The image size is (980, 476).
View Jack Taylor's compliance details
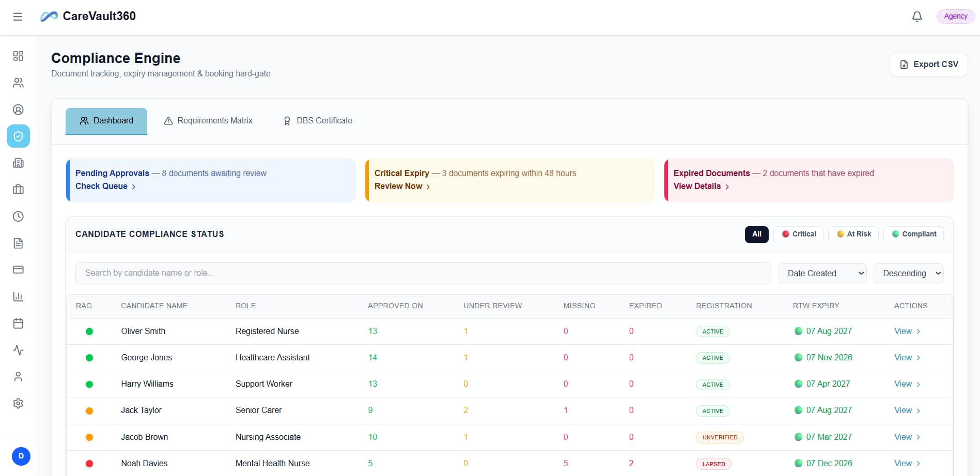907,410
